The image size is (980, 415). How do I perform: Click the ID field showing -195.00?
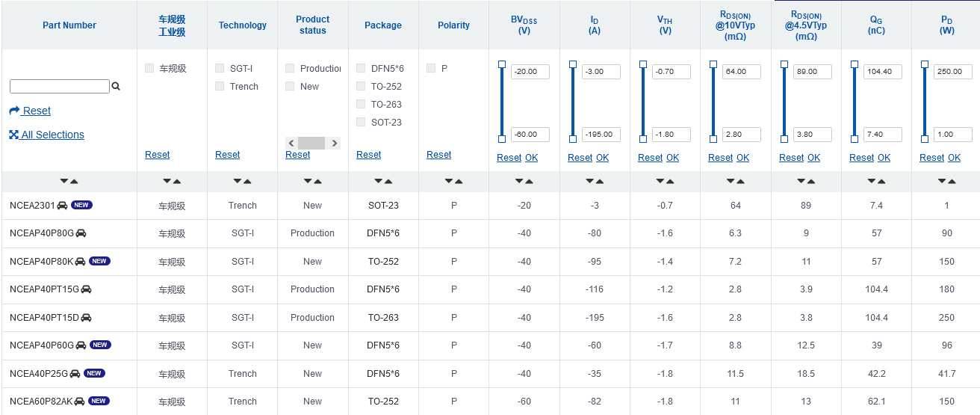tap(601, 135)
